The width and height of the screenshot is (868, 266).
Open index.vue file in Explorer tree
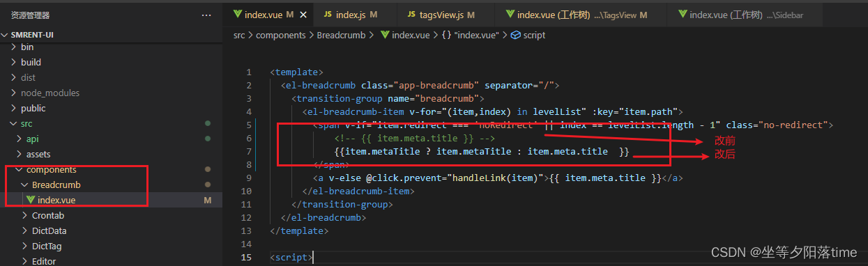(56, 200)
